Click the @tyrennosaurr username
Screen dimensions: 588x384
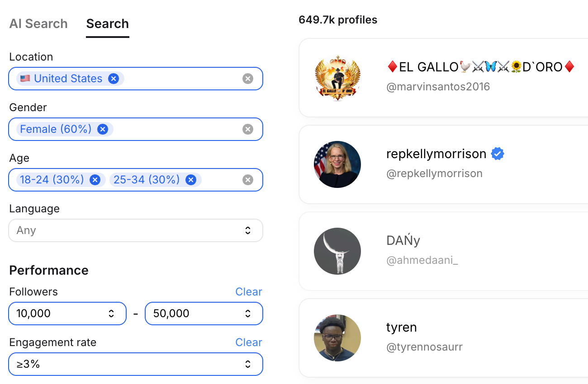pyautogui.click(x=424, y=347)
